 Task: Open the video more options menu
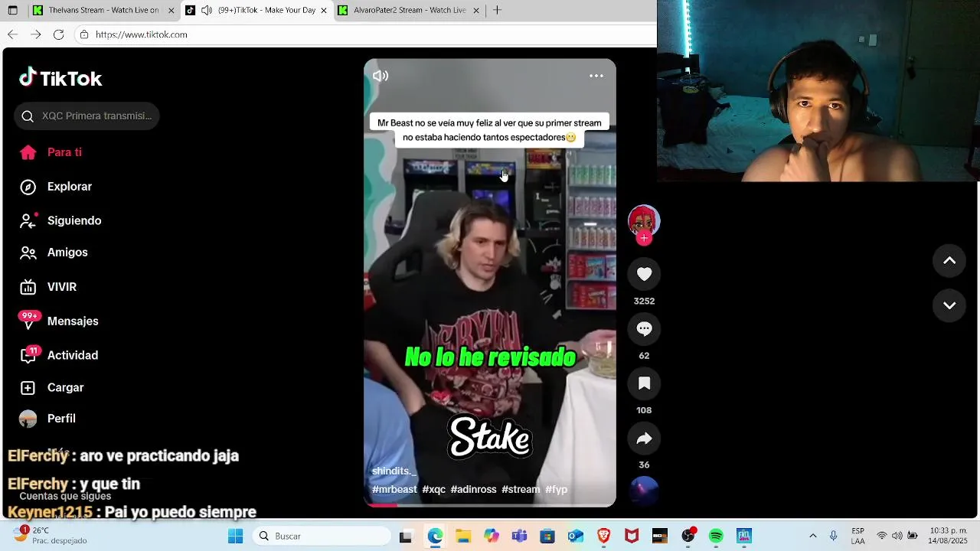pyautogui.click(x=596, y=76)
